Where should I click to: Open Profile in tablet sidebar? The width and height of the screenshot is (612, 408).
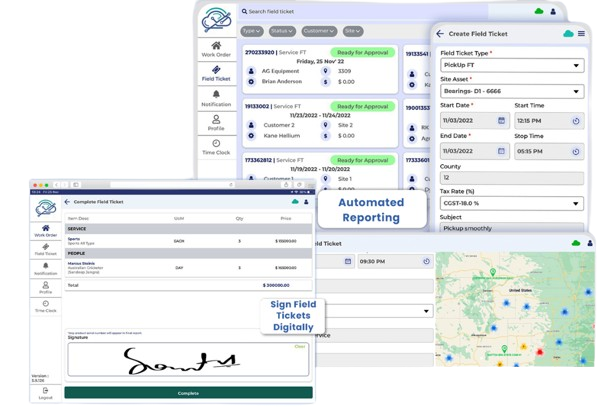(x=216, y=123)
